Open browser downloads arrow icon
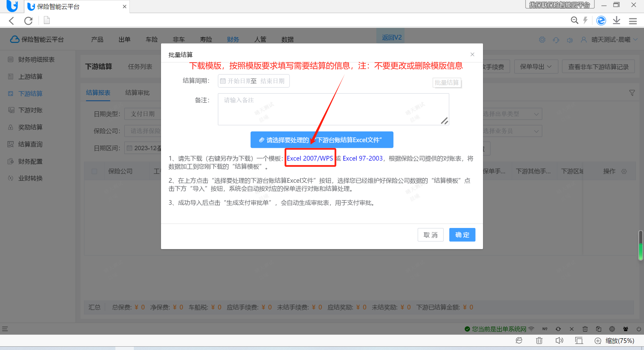644x350 pixels. point(616,20)
